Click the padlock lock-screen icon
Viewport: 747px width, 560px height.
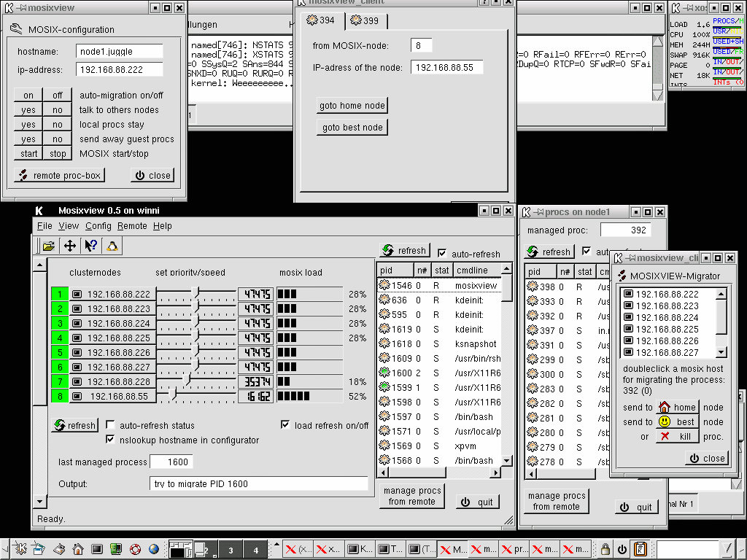click(x=605, y=549)
